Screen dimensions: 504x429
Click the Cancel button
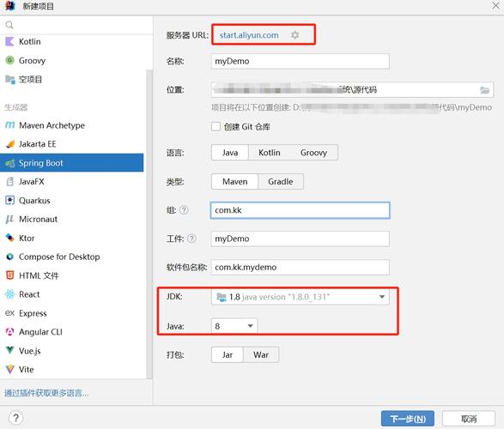pos(468,419)
